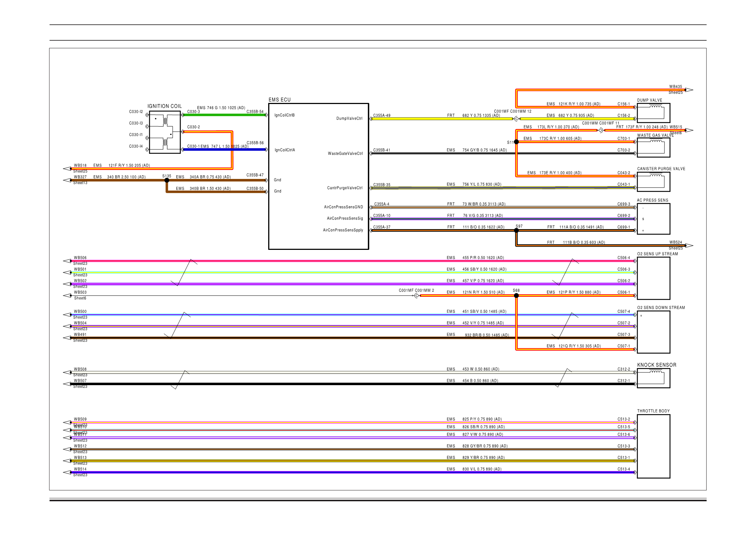Select splice point S97 junction dot
Image resolution: width=756 pixels, height=535 pixels.
[x=516, y=230]
